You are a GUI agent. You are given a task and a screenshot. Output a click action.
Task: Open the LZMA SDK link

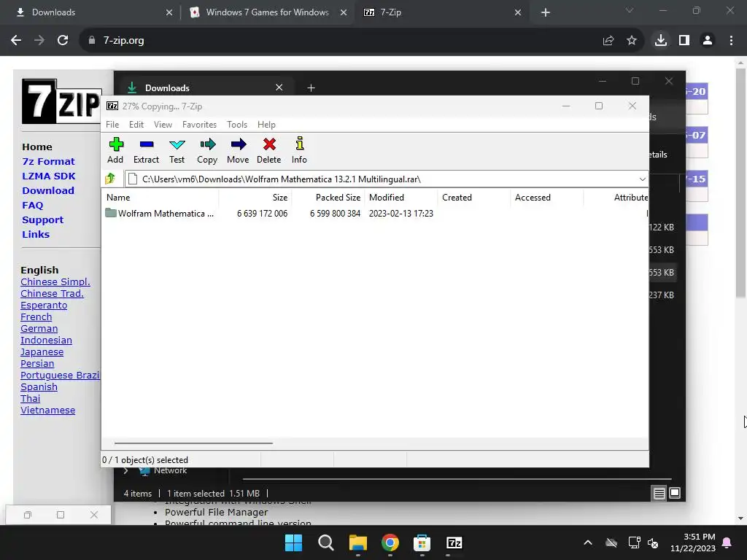click(x=49, y=176)
